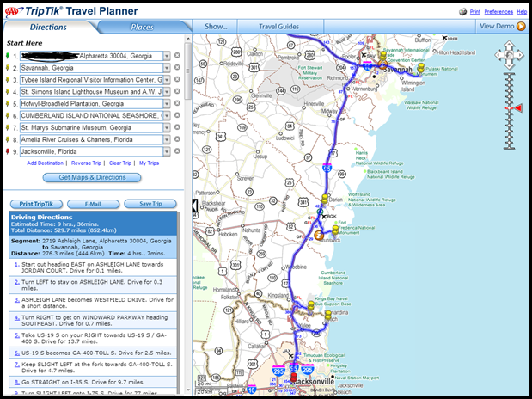Open direction step 3 link
This screenshot has width=532, height=399.
[x=16, y=300]
